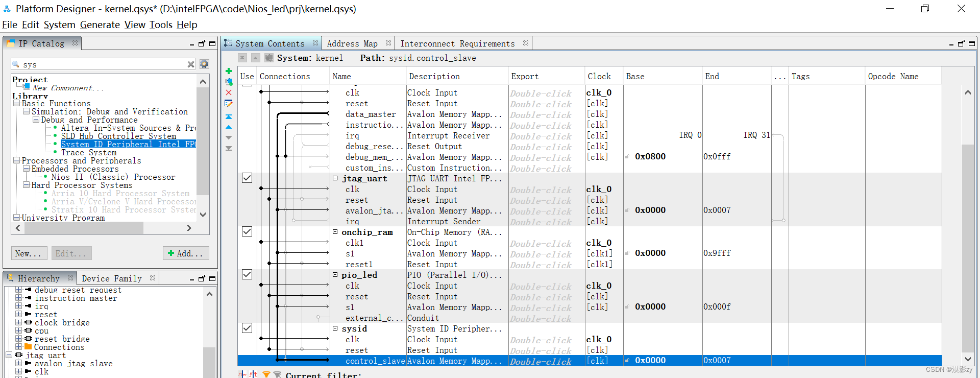Click the Hierarchy panel vertical scrollbar thumb

pyautogui.click(x=209, y=363)
